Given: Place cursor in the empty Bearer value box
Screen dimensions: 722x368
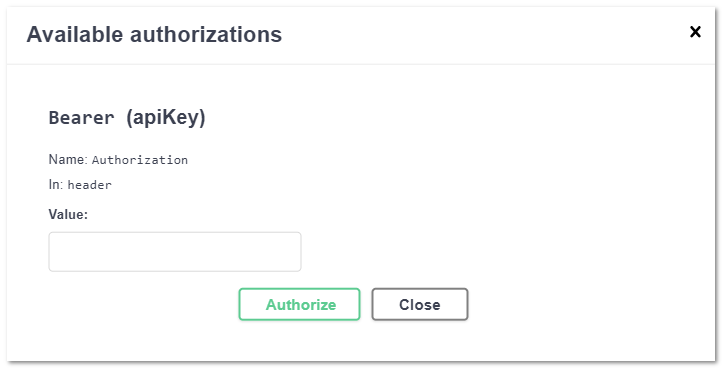Looking at the screenshot, I should pyautogui.click(x=175, y=252).
